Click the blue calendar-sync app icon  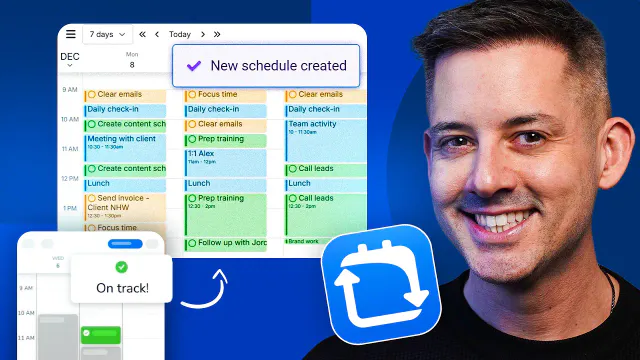[x=381, y=284]
